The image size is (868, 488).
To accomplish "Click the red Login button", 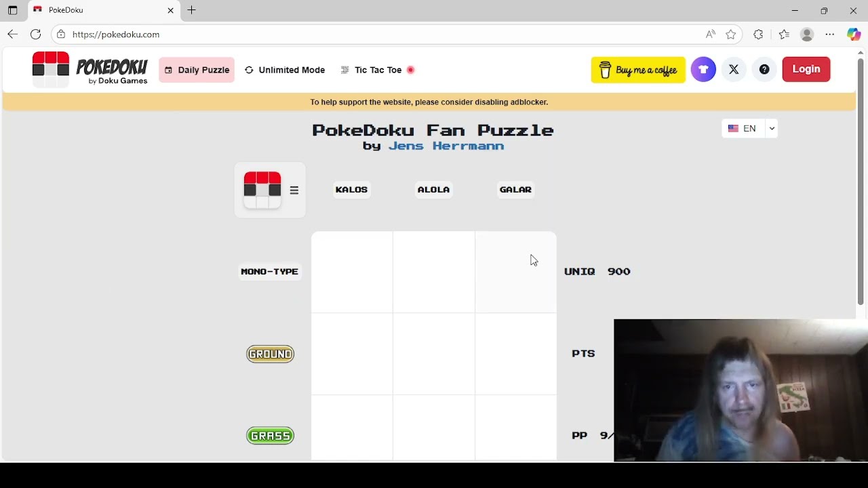I will pyautogui.click(x=806, y=69).
